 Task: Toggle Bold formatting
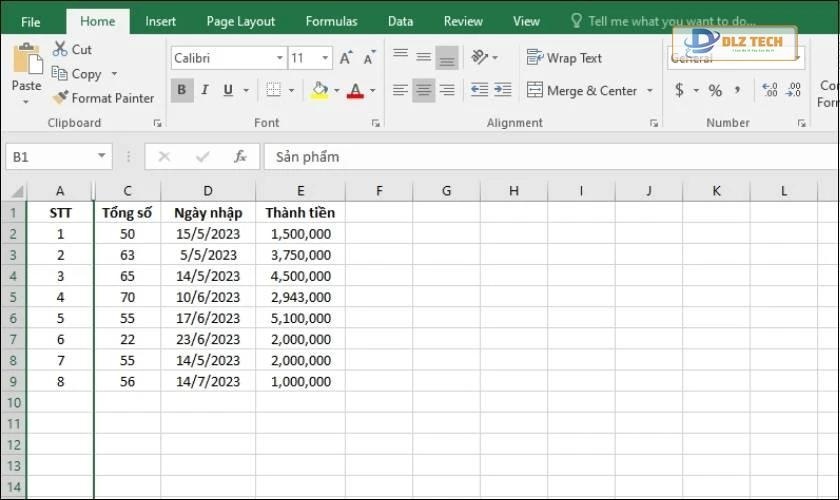click(x=182, y=90)
